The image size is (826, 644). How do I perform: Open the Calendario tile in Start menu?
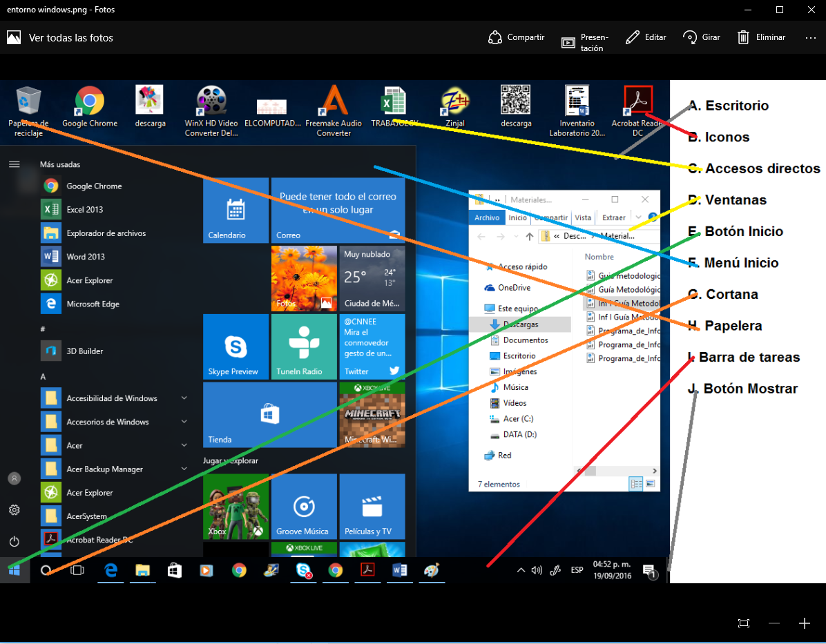coord(235,211)
